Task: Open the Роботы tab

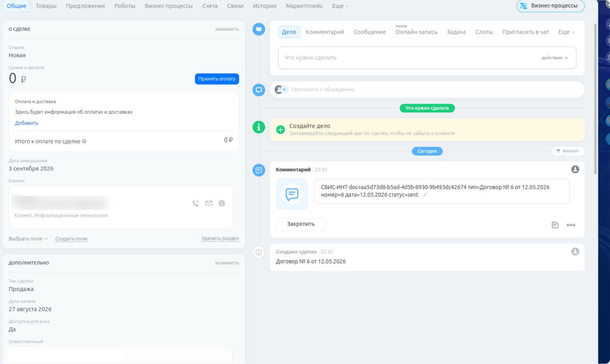Action: pyautogui.click(x=125, y=6)
